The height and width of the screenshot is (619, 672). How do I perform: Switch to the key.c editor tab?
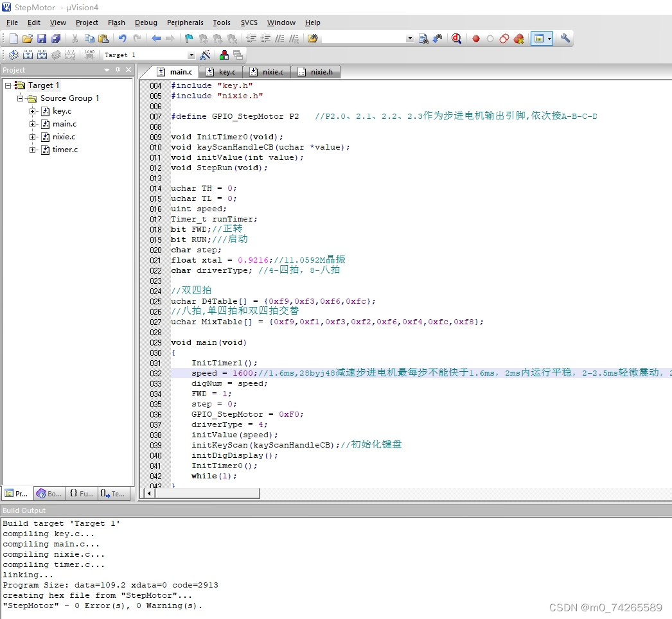(x=222, y=72)
